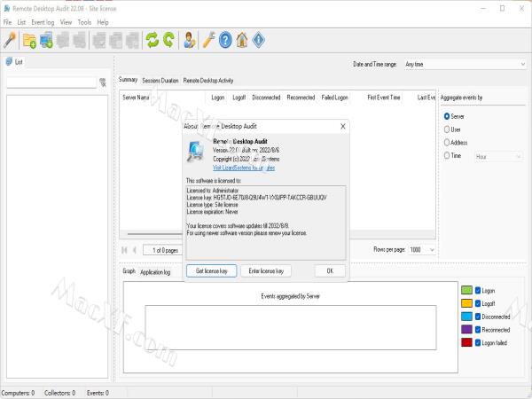Viewport: 532px width, 399px height.
Task: Toggle the Logon failed legend checkbox
Action: pyautogui.click(x=478, y=342)
